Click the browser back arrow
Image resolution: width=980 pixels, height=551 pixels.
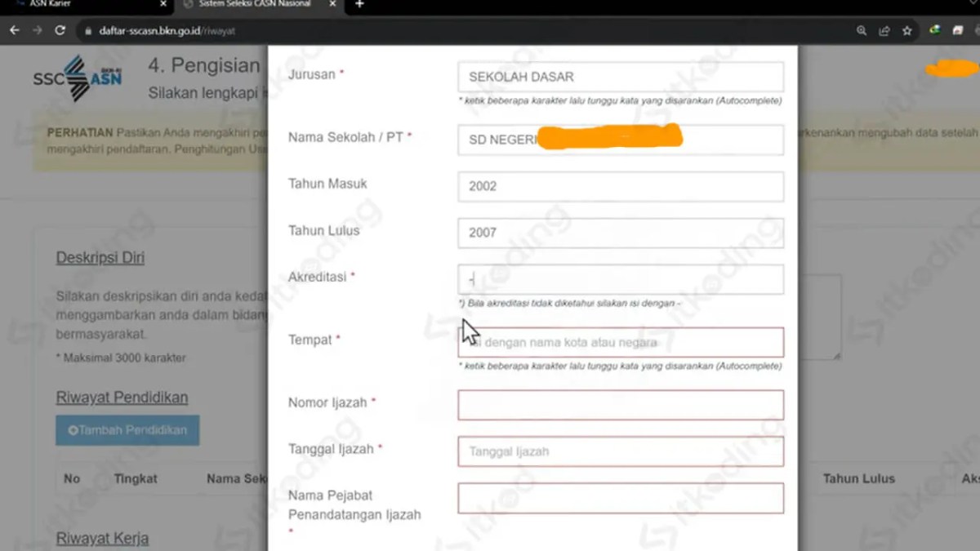point(15,30)
